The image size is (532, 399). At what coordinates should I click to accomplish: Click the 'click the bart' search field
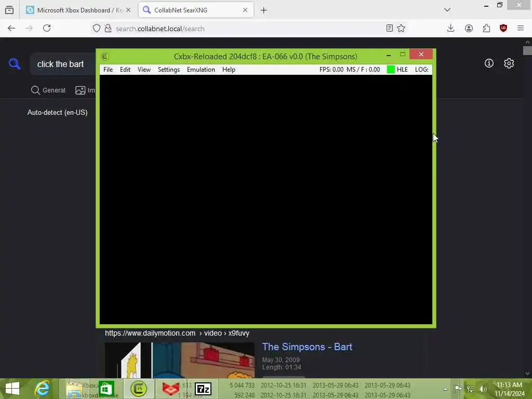63,64
